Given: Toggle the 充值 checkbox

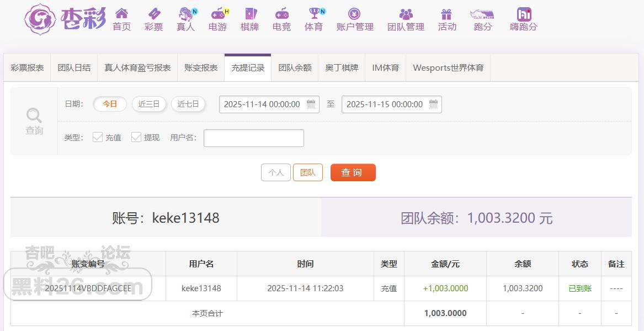Looking at the screenshot, I should (98, 137).
